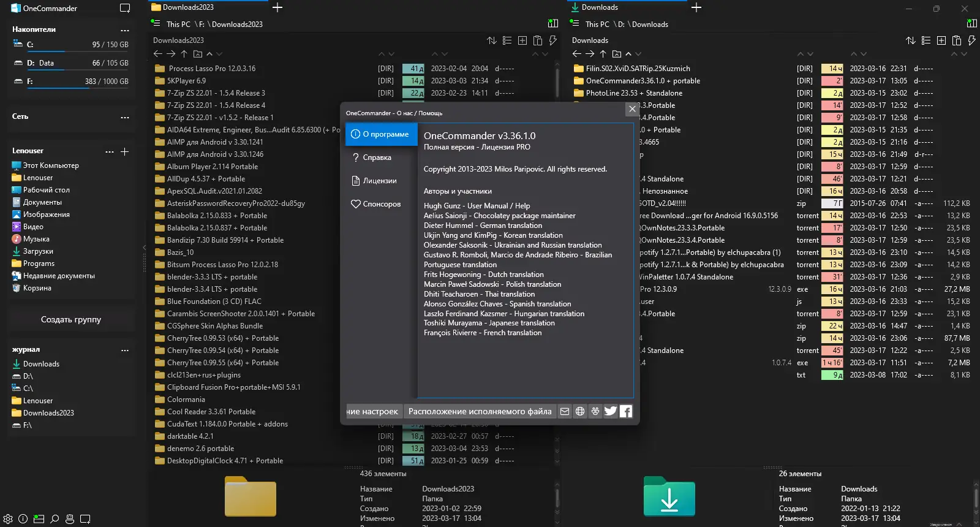This screenshot has width=980, height=527.
Task: Toggle the column layout icon above the right pane
Action: pyautogui.click(x=971, y=23)
